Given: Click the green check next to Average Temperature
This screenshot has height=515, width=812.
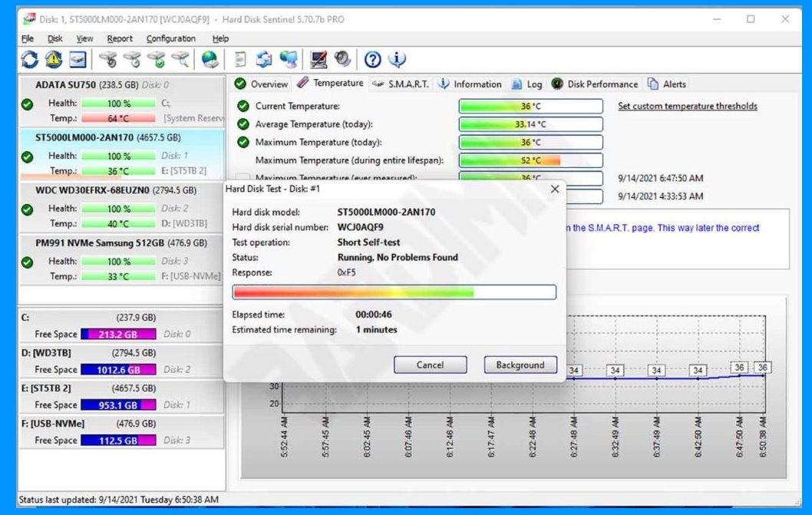Looking at the screenshot, I should (x=243, y=124).
